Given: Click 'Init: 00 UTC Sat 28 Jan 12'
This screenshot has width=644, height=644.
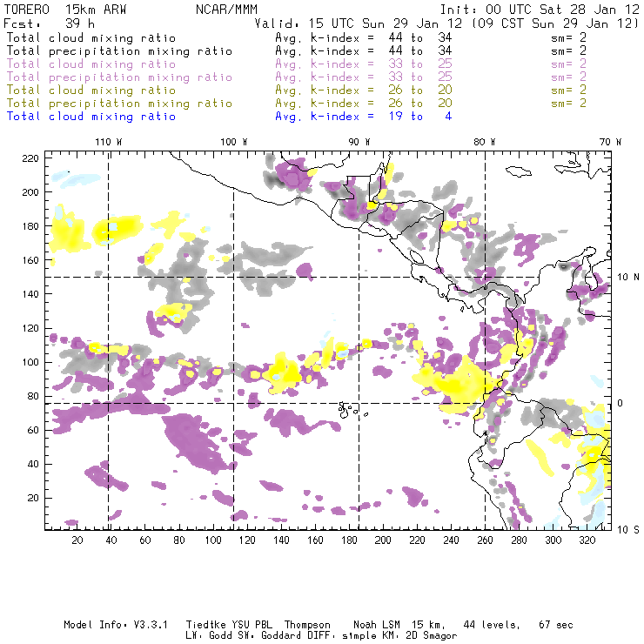Looking at the screenshot, I should [x=540, y=10].
